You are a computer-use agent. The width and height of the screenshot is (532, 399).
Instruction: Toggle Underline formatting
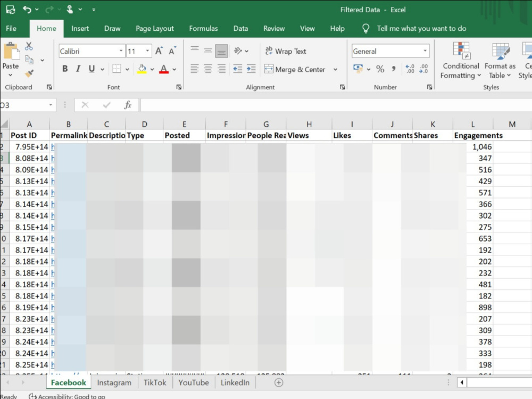[92, 69]
